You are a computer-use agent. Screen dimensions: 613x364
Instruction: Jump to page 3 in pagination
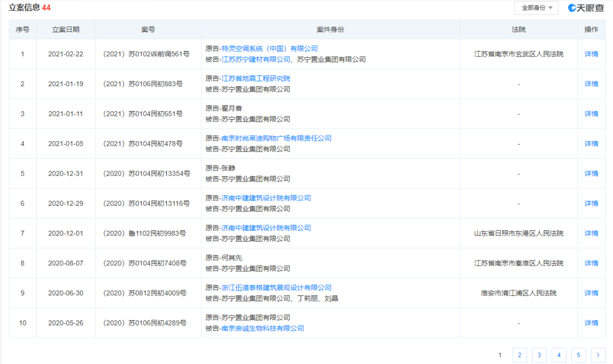(x=539, y=355)
